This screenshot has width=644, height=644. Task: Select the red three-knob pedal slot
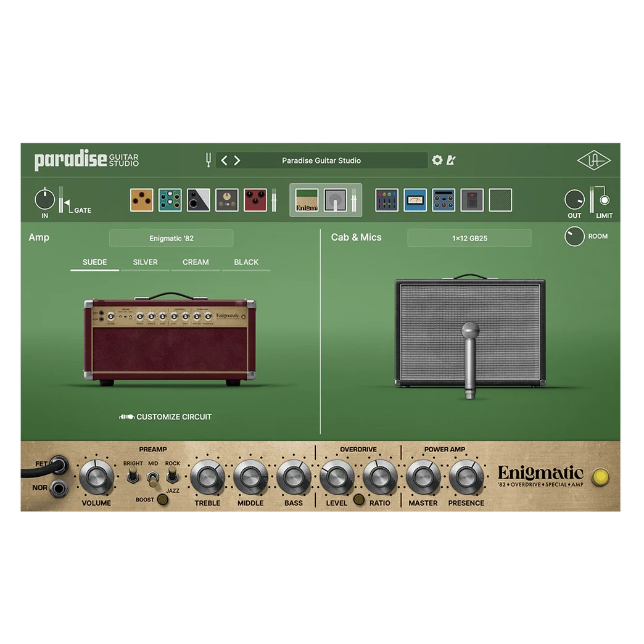pyautogui.click(x=255, y=200)
